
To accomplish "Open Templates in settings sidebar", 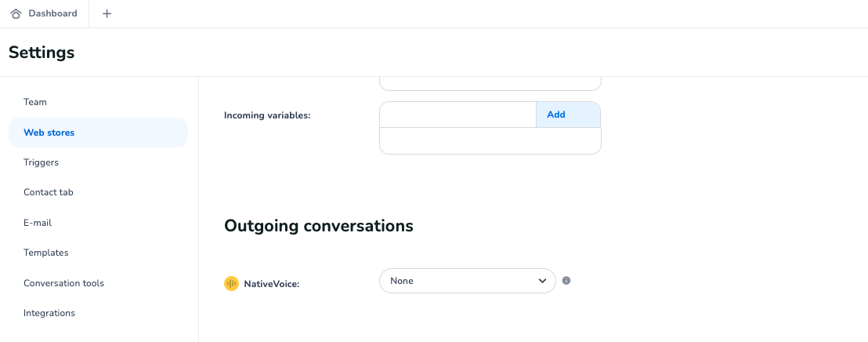I will click(x=46, y=253).
